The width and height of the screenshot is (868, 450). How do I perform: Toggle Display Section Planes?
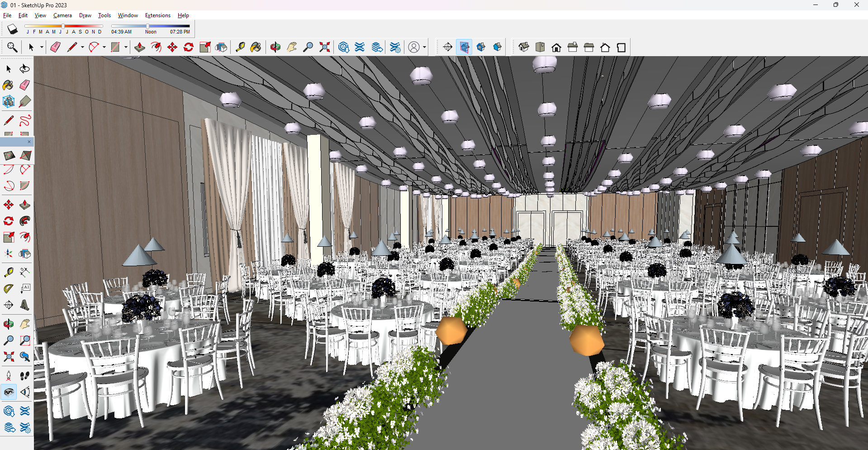point(464,47)
